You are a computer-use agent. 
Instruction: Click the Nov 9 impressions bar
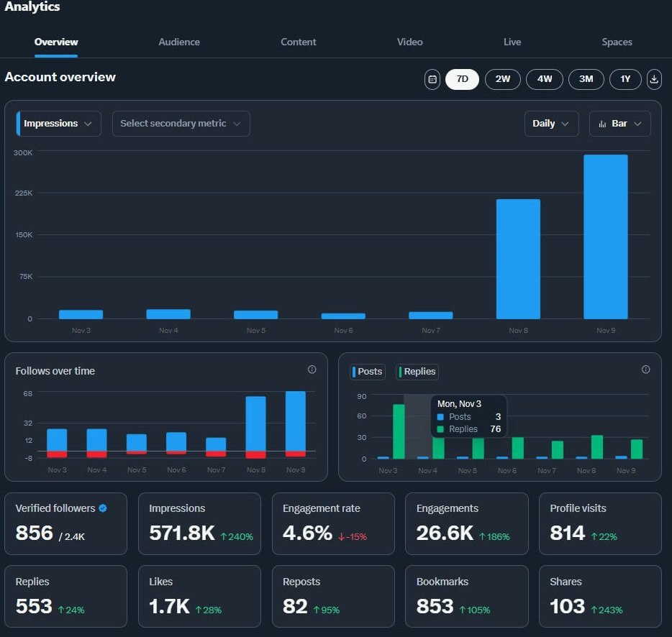coord(606,237)
